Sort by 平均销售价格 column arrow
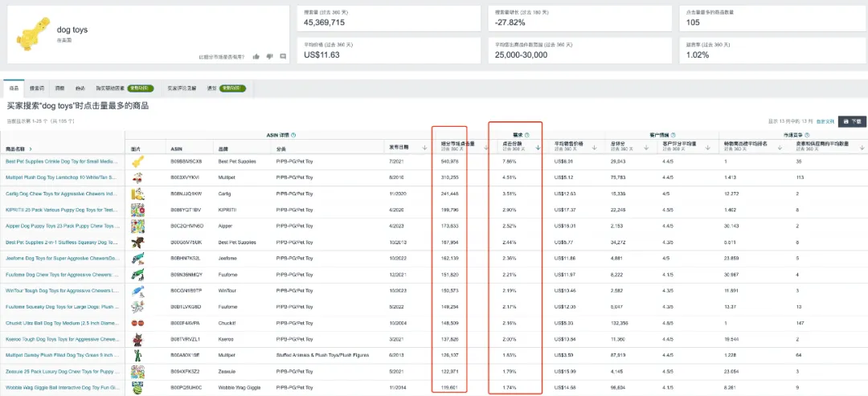The height and width of the screenshot is (396, 868). point(596,147)
